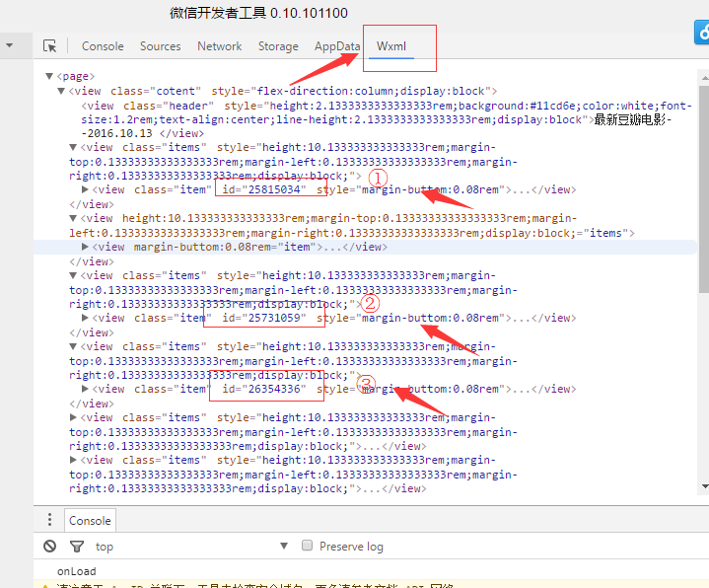The width and height of the screenshot is (709, 588).
Task: Open the drawer three-dot menu
Action: 49,519
